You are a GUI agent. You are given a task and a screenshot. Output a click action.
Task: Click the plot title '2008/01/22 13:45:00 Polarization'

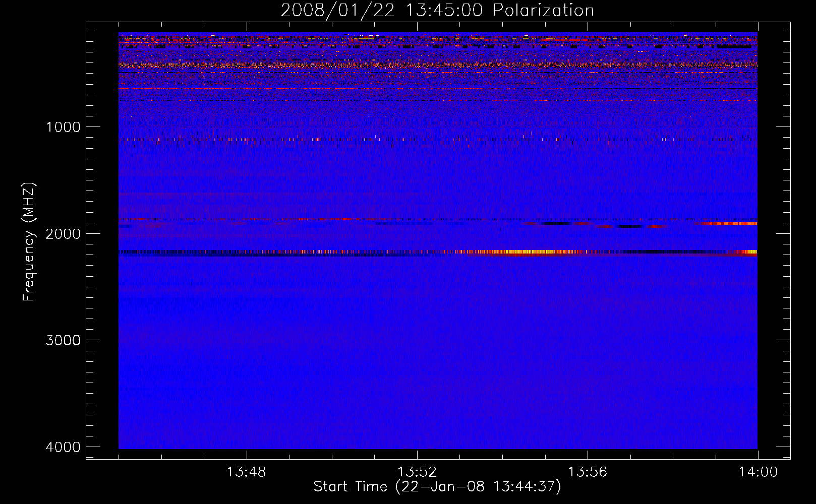pyautogui.click(x=437, y=10)
